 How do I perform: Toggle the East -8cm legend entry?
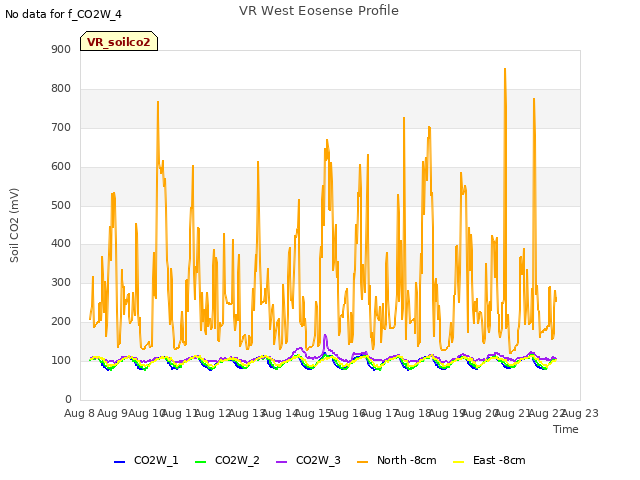489,460
